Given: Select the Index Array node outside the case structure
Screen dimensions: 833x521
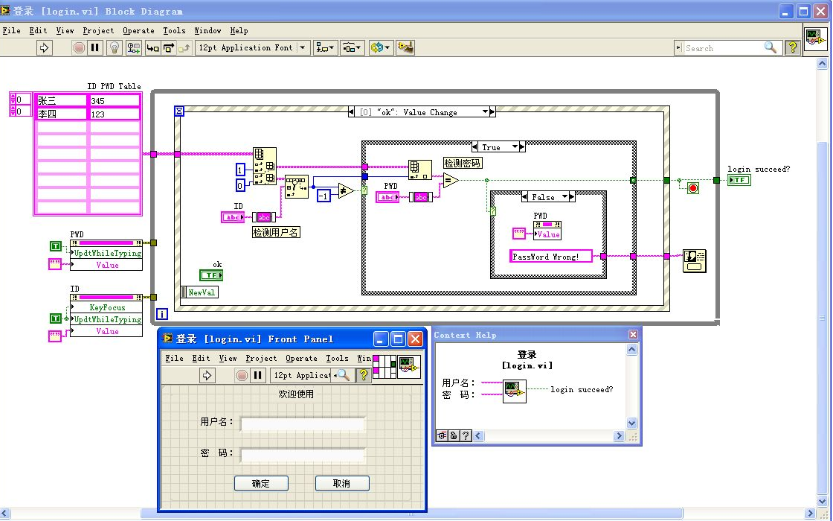Looking at the screenshot, I should [x=265, y=166].
